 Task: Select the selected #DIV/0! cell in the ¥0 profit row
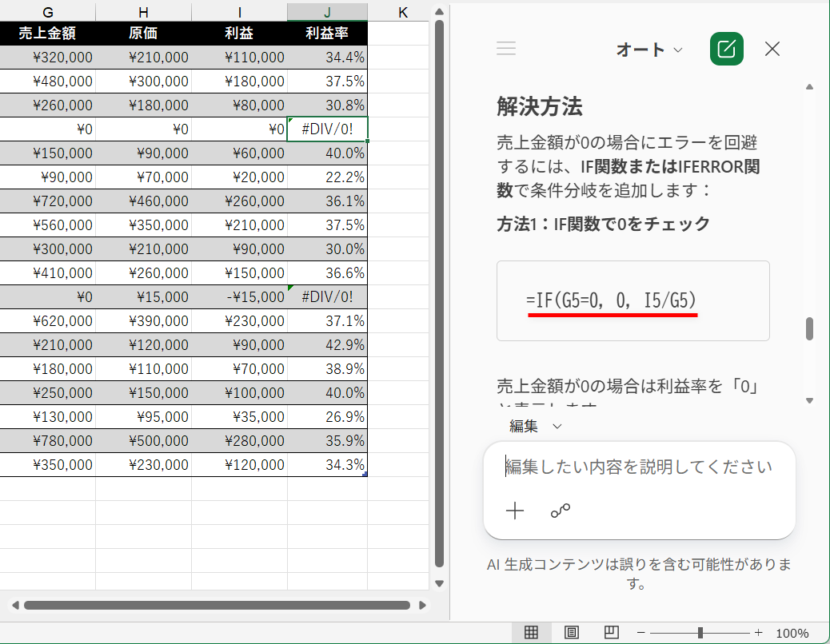(327, 129)
